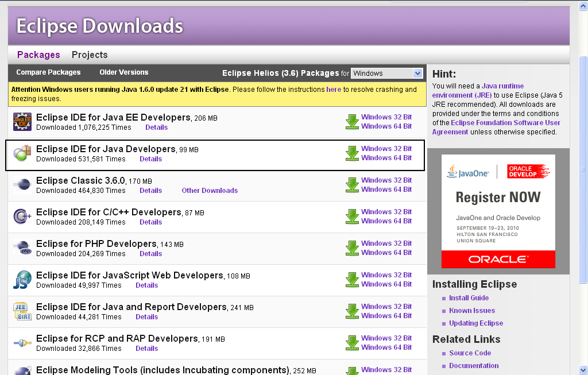Click the Eclipse IDE for Java Developers icon

(x=22, y=153)
